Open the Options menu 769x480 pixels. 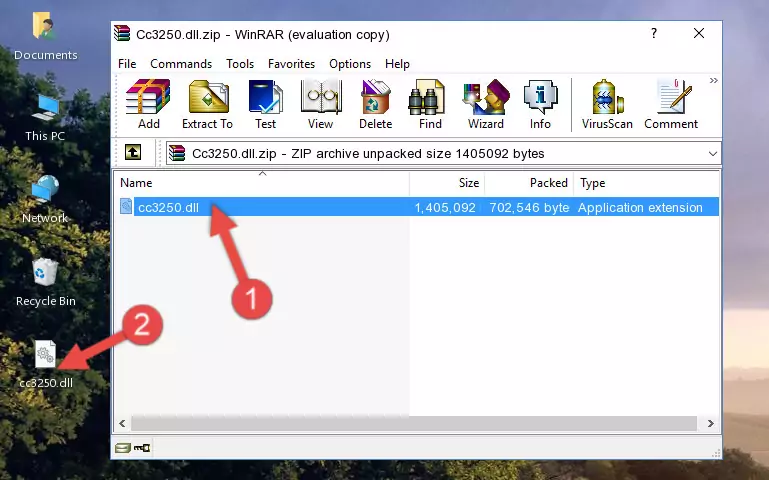pos(350,64)
